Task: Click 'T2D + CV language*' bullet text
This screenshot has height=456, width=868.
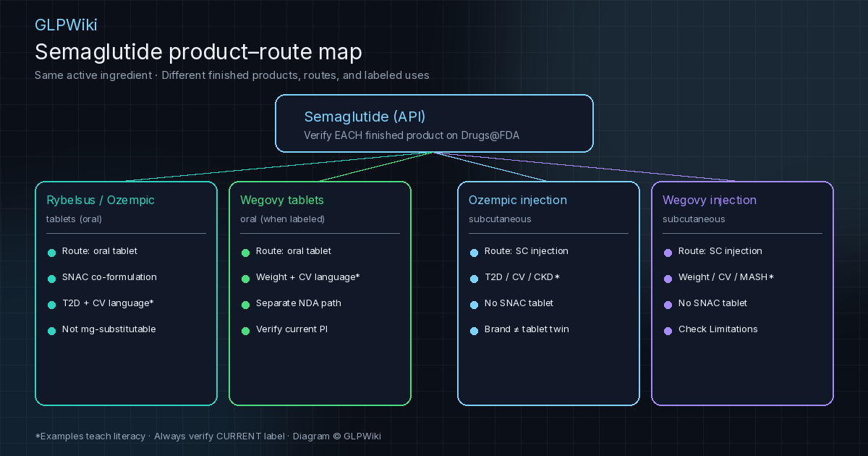Action: click(x=108, y=303)
